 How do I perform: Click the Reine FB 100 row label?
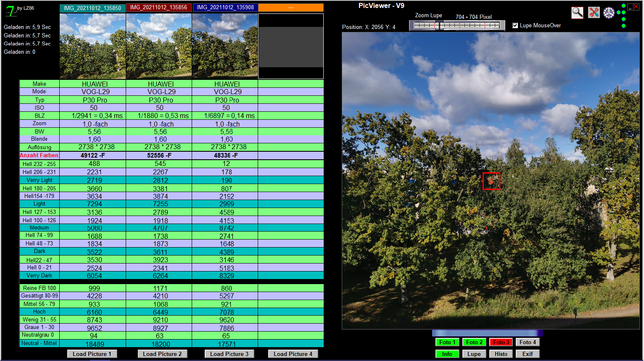(40, 288)
